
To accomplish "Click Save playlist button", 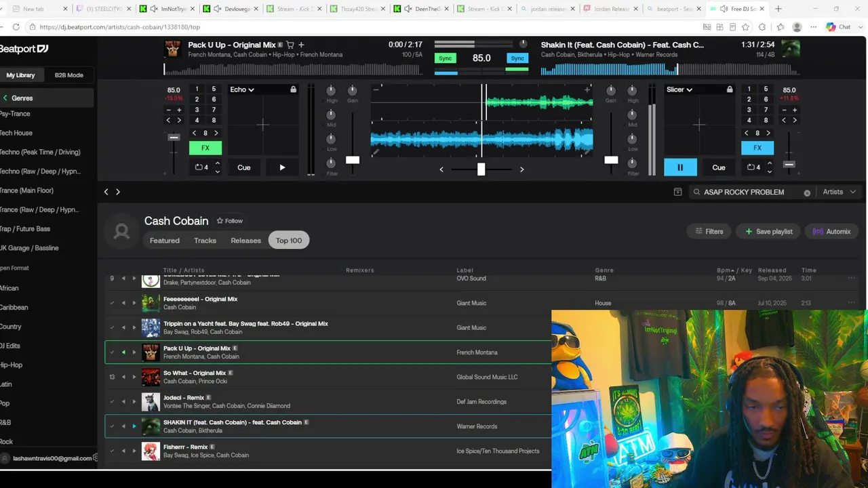I will coord(768,231).
